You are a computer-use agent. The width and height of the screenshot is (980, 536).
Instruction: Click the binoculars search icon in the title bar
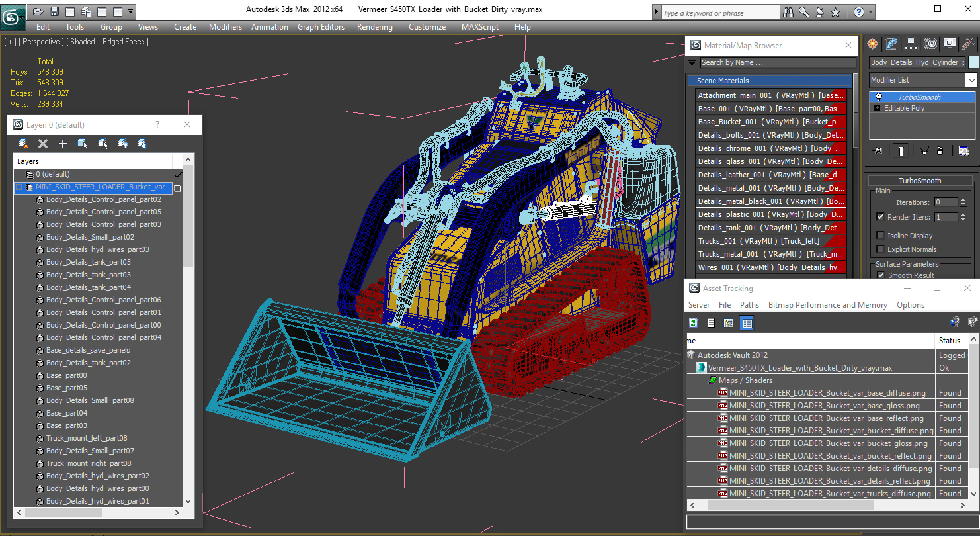pyautogui.click(x=788, y=12)
